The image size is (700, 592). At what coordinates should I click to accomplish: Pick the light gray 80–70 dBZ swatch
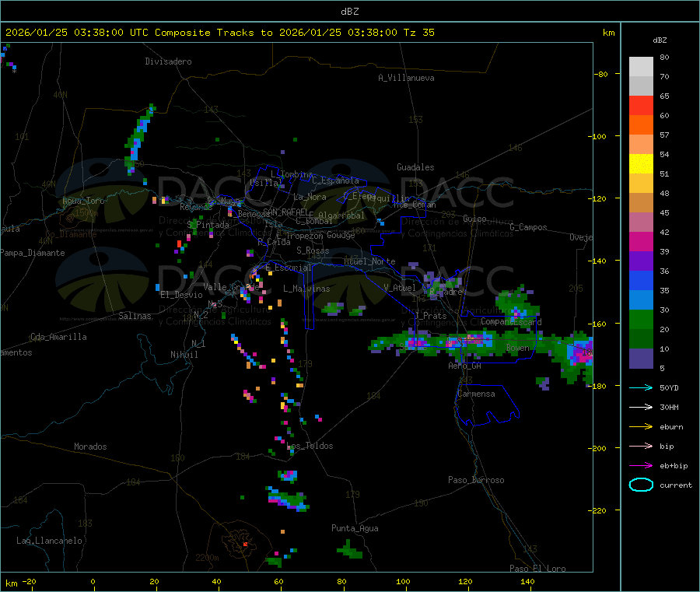point(641,67)
